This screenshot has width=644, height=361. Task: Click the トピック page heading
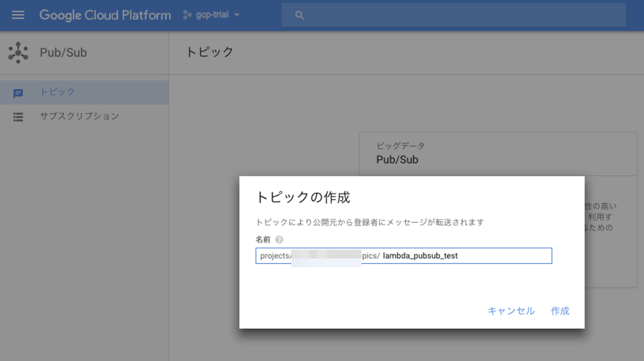pyautogui.click(x=210, y=52)
